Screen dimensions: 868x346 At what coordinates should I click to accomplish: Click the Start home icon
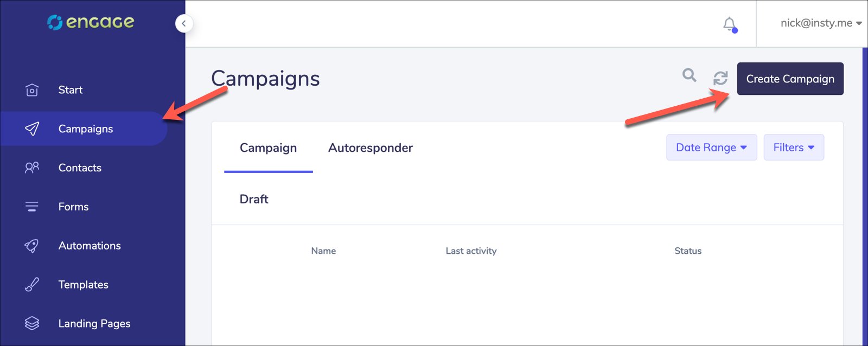(x=32, y=90)
